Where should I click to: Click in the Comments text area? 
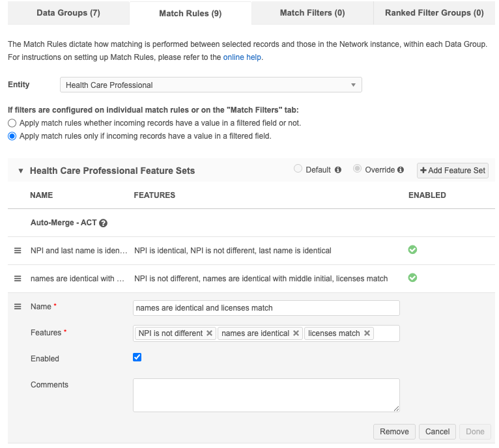tap(266, 395)
